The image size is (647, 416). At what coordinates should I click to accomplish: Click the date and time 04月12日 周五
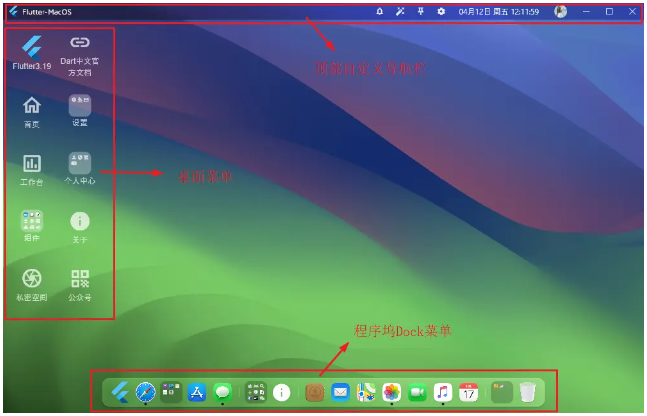[498, 12]
